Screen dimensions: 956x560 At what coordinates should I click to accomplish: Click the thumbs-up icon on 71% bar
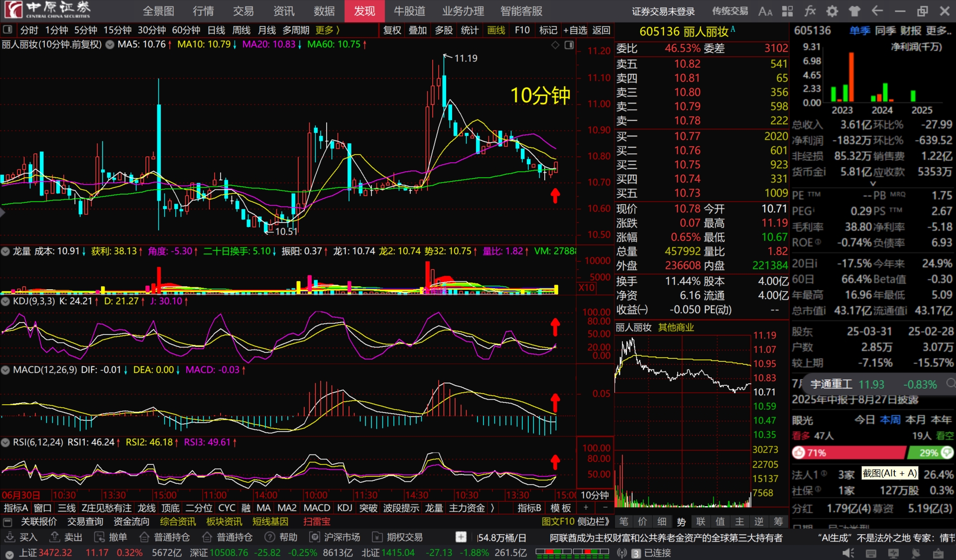(799, 452)
